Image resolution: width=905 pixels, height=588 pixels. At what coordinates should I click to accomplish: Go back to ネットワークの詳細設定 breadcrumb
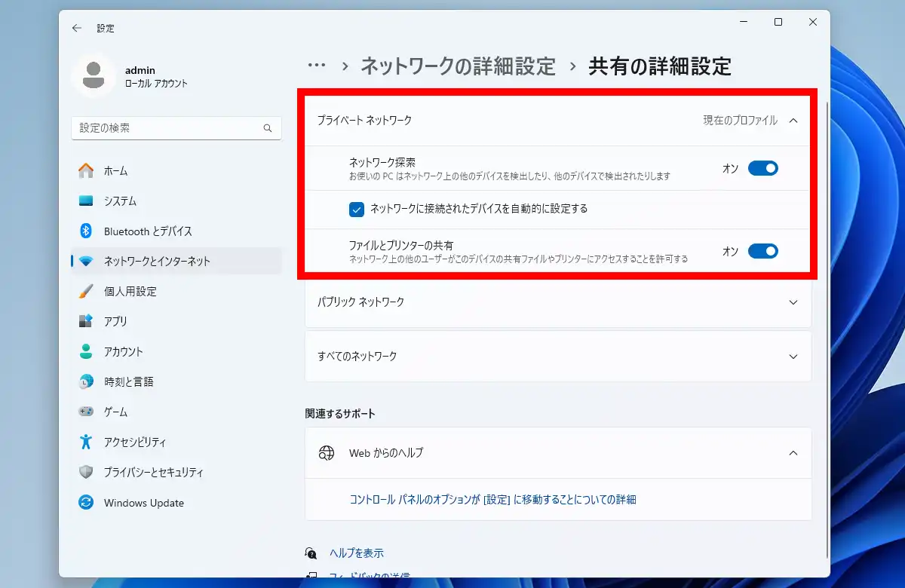pos(458,66)
